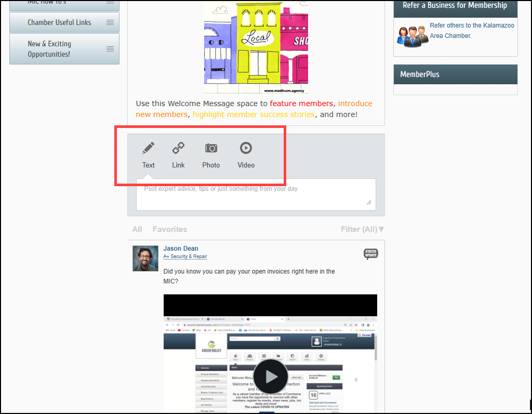Screen dimensions: 532x414
Task: Click the Local shops illustration image
Action: click(256, 47)
